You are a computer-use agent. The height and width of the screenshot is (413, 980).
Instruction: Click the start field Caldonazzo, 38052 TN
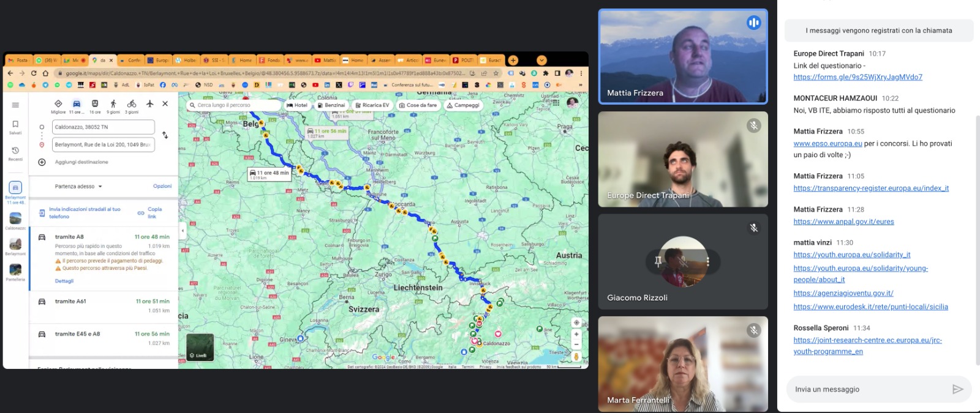pyautogui.click(x=104, y=127)
